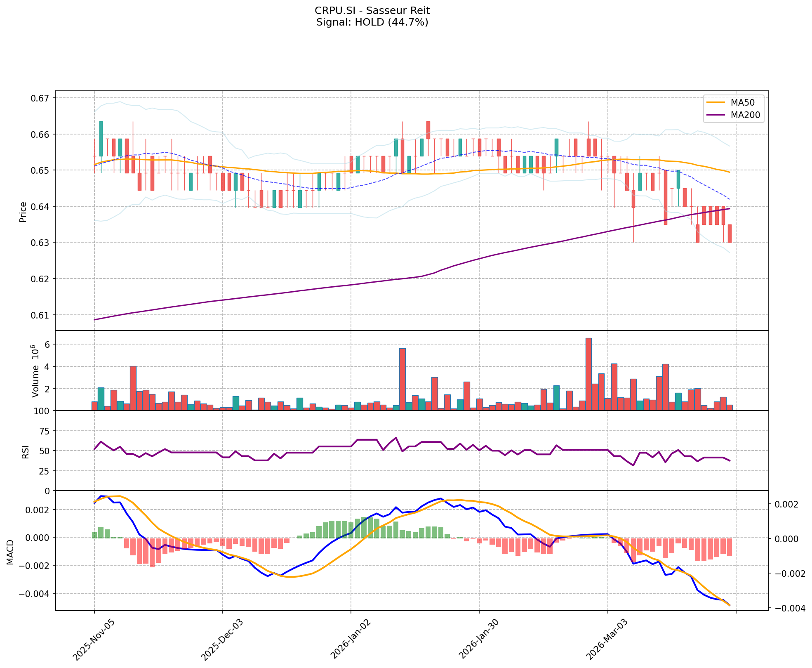The height and width of the screenshot is (668, 812).
Task: Click the Price axis label
Action: (x=23, y=212)
